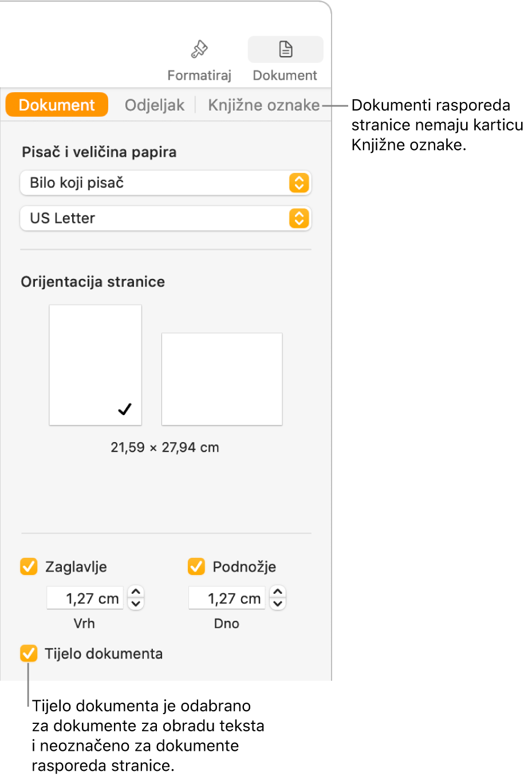Screen dimensions: 532x780
Task: Select the orange Dokument tab
Action: coord(57,105)
